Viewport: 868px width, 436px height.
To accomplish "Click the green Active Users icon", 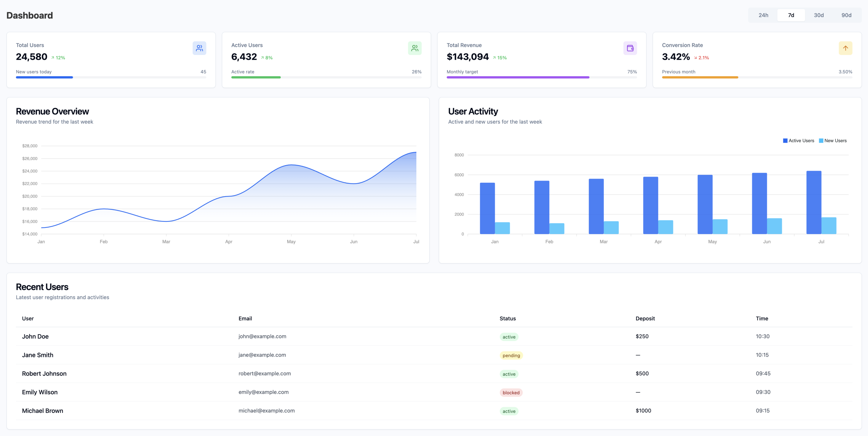I will pyautogui.click(x=415, y=48).
